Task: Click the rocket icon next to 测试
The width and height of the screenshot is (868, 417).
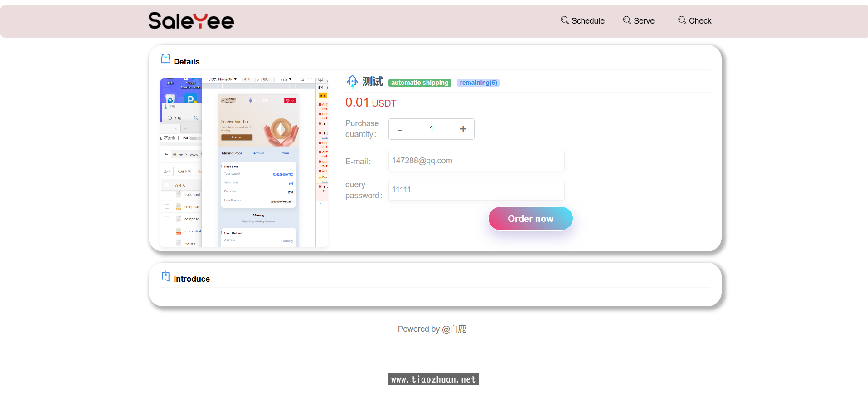Action: (x=352, y=82)
